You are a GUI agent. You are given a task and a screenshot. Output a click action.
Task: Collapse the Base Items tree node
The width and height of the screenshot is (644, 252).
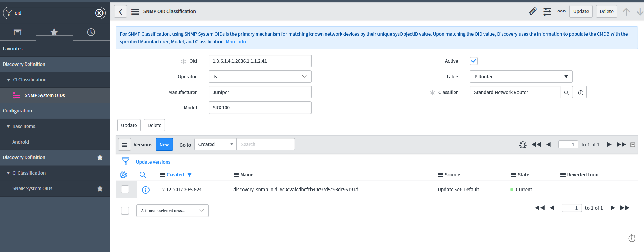pos(8,126)
